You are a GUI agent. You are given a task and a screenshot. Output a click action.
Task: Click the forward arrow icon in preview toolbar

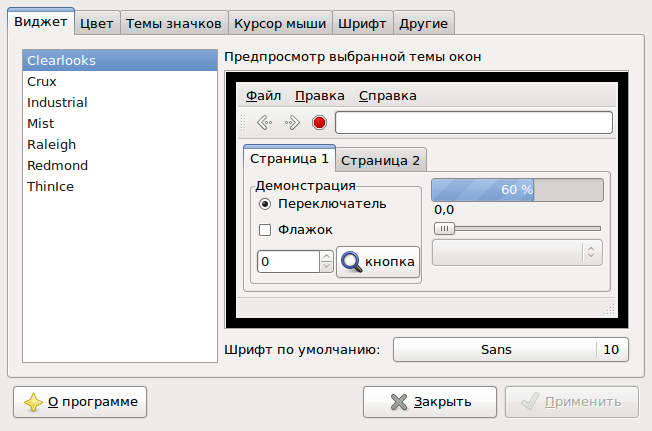point(292,123)
